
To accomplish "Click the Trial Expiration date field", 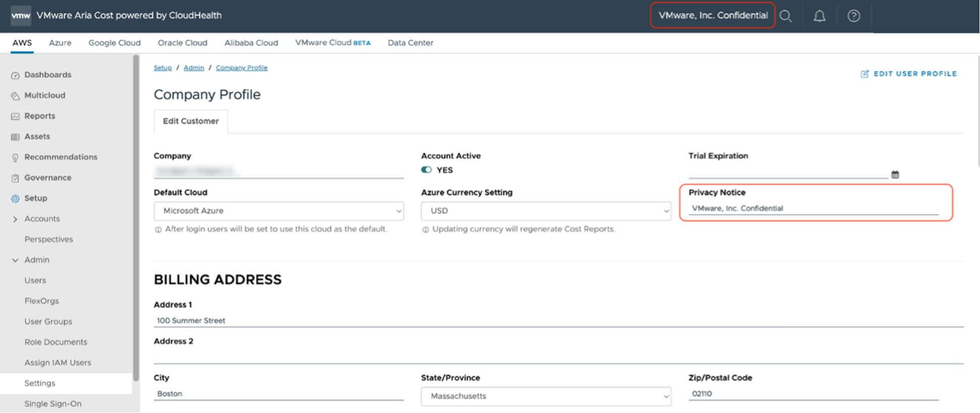I will click(788, 172).
